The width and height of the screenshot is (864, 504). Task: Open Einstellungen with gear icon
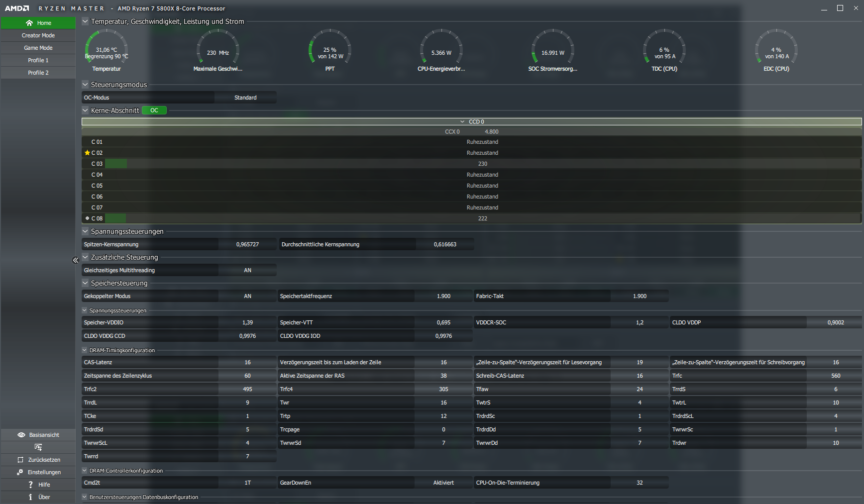(x=38, y=472)
